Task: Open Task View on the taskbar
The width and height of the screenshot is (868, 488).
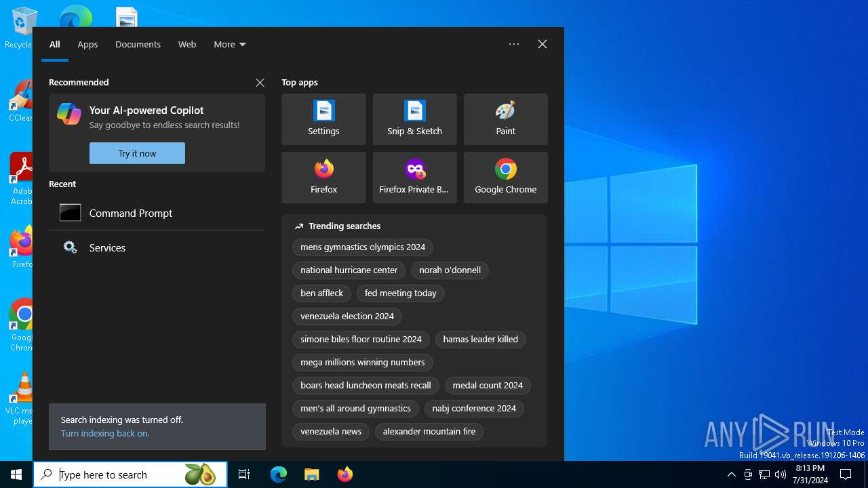Action: tap(244, 474)
